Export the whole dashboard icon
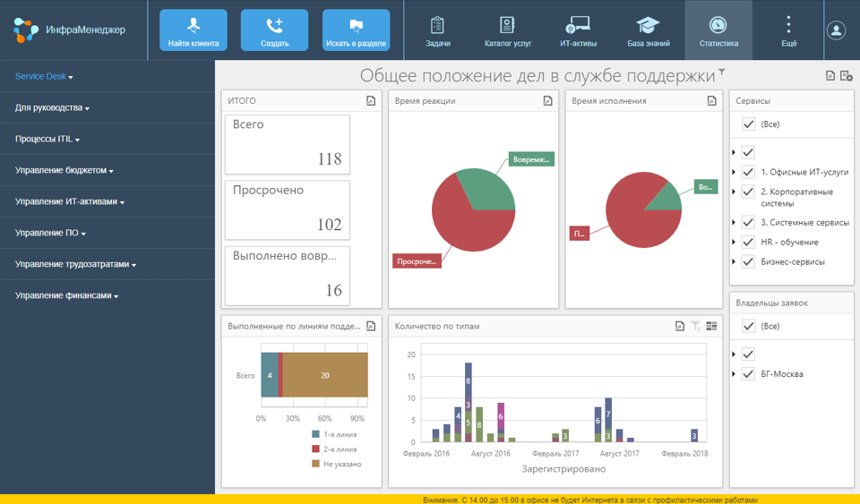The image size is (860, 504). click(830, 75)
